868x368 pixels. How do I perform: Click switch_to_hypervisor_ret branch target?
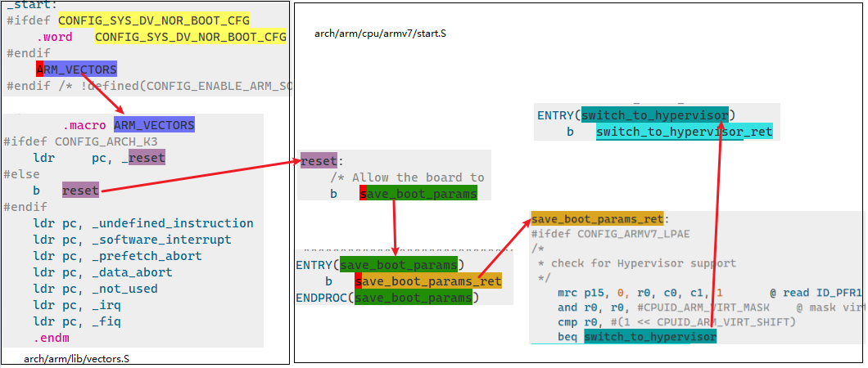(685, 132)
